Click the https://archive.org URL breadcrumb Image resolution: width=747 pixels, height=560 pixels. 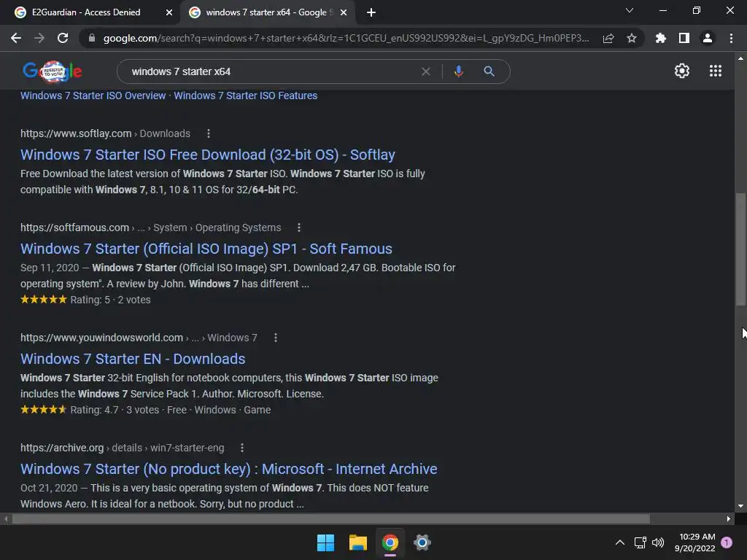click(x=62, y=448)
